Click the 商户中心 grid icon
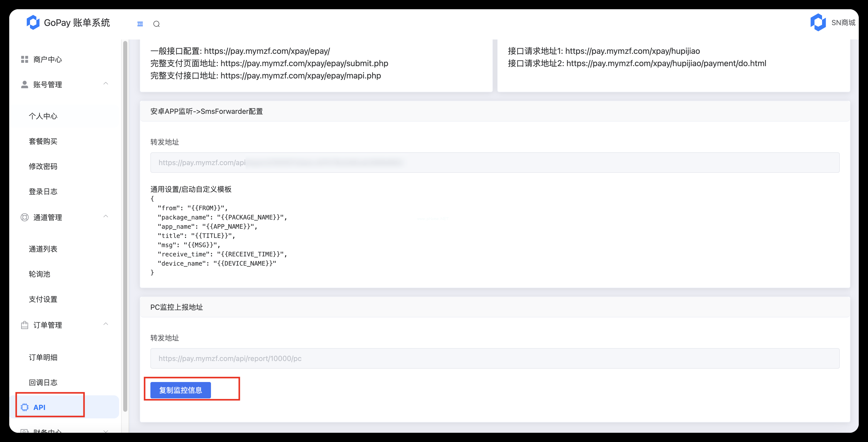Image resolution: width=868 pixels, height=442 pixels. click(x=25, y=59)
